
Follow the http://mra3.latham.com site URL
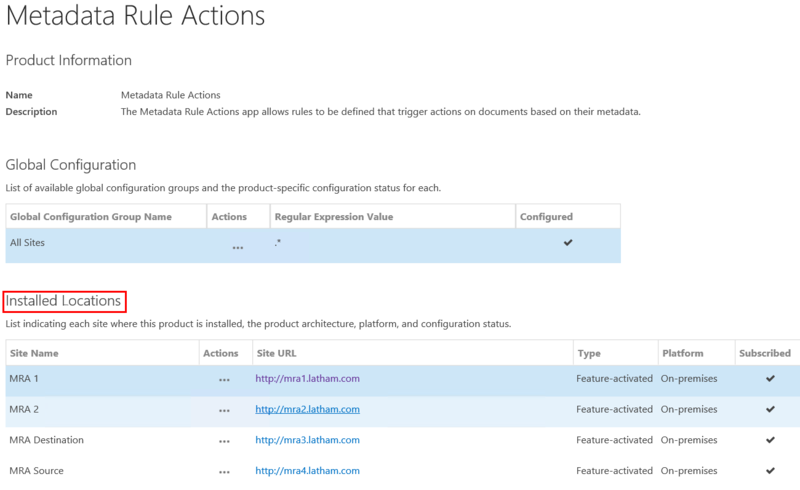[x=307, y=440]
